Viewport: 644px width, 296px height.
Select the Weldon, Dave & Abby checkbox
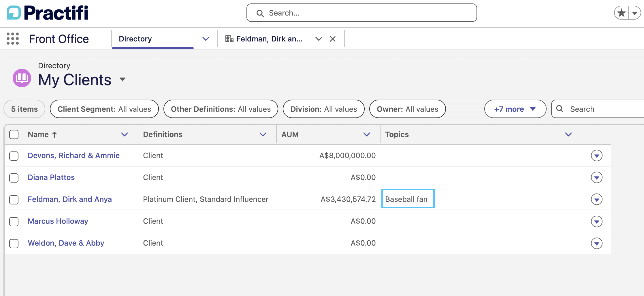click(x=14, y=243)
